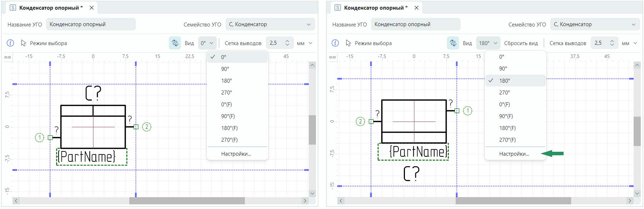Select checked 0° item in the left menu

(x=238, y=57)
